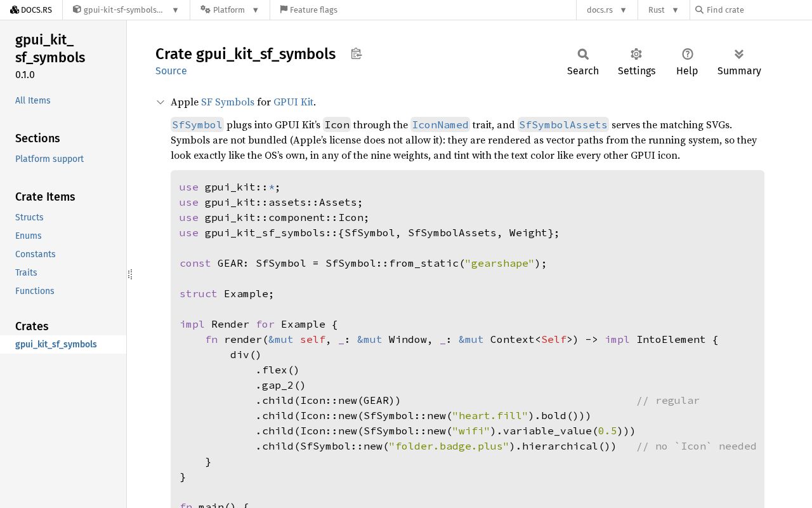The image size is (812, 508).
Task: Follow the SF Symbols link
Action: pos(228,102)
